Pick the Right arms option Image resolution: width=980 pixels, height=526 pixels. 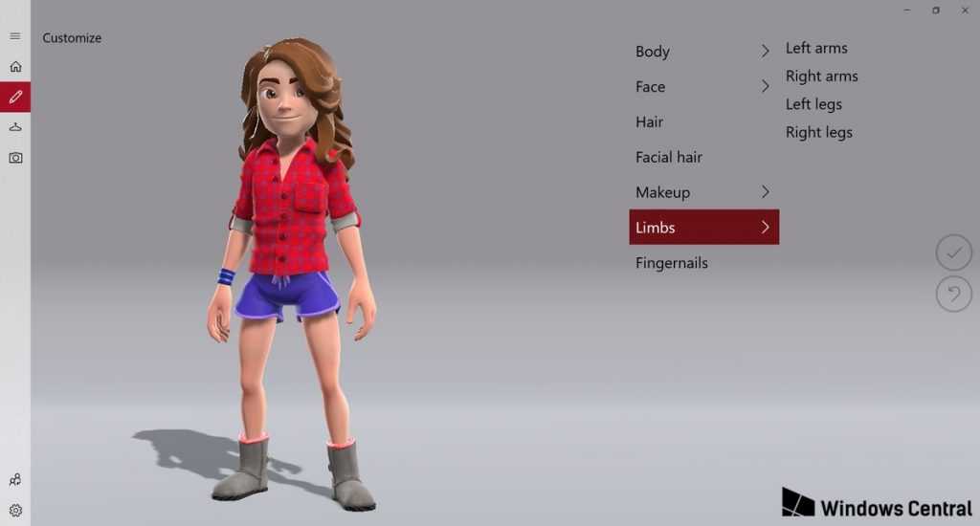click(821, 77)
